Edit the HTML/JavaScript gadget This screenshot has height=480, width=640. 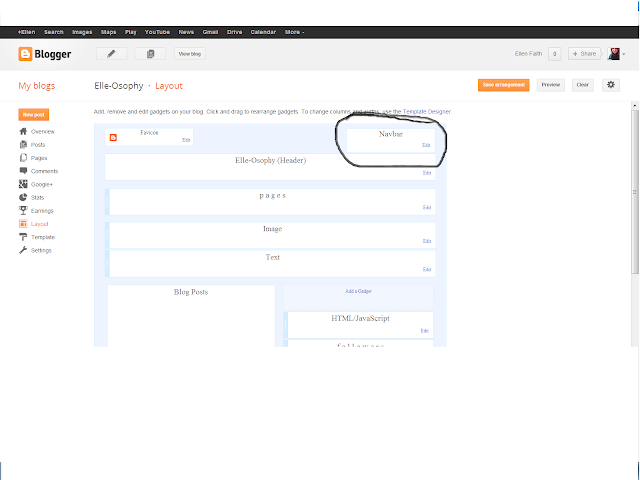tap(424, 331)
